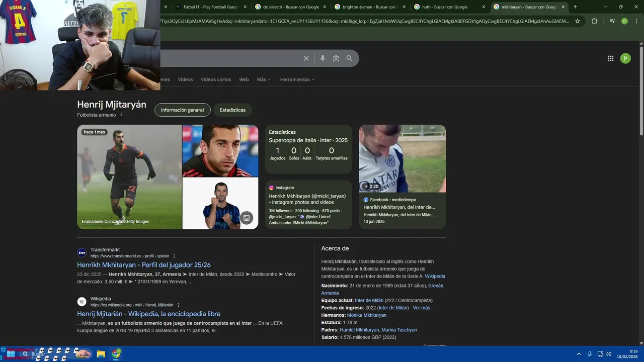Screen dimensions: 644x362
Task: Open Chrome from the taskbar
Action: [116, 354]
